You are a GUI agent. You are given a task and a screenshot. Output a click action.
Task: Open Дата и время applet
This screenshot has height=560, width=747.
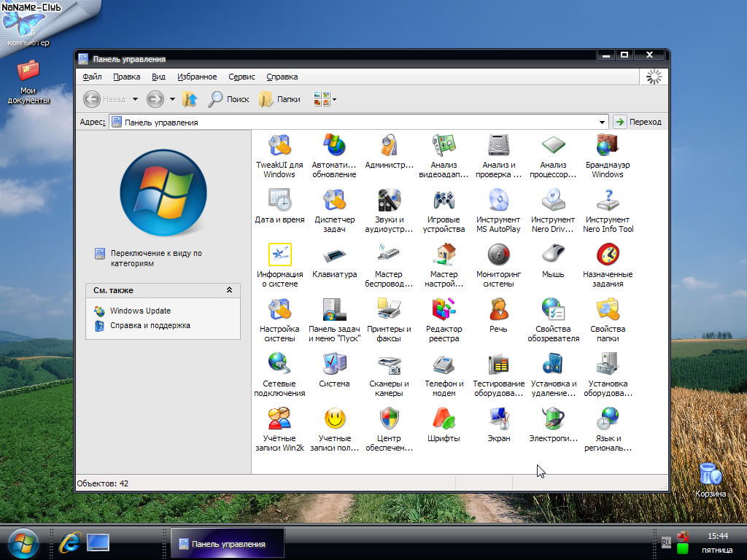point(279,206)
